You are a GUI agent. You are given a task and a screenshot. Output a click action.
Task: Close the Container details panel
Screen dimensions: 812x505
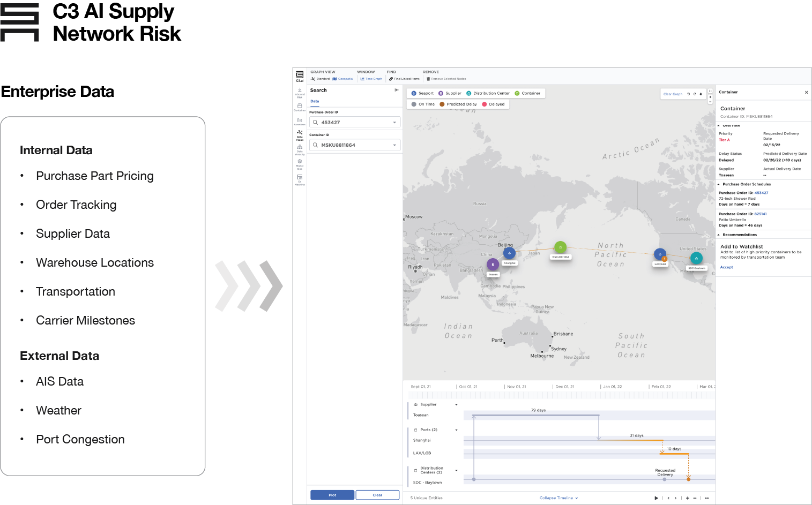point(806,92)
